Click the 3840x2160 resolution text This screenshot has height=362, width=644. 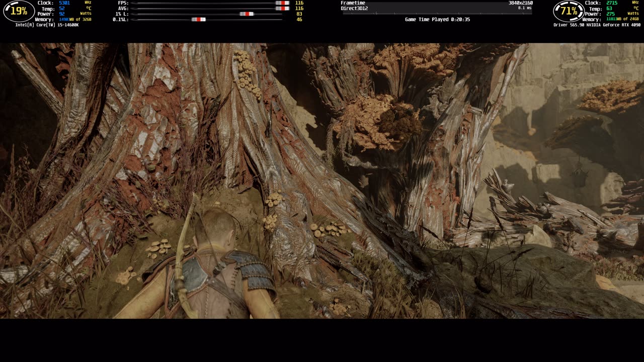point(520,3)
